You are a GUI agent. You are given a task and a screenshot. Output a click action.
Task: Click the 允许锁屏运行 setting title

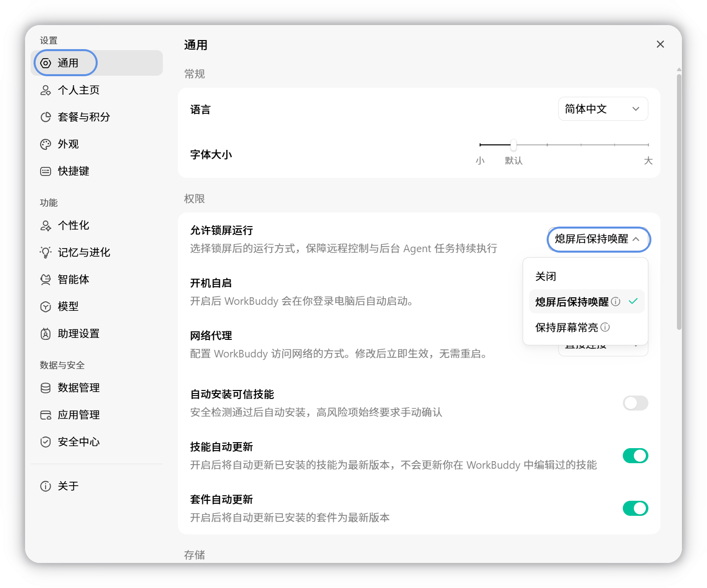221,231
